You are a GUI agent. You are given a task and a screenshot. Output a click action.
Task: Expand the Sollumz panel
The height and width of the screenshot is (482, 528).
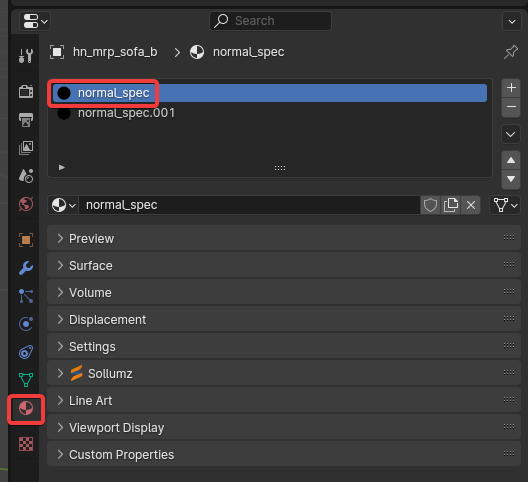[284, 374]
